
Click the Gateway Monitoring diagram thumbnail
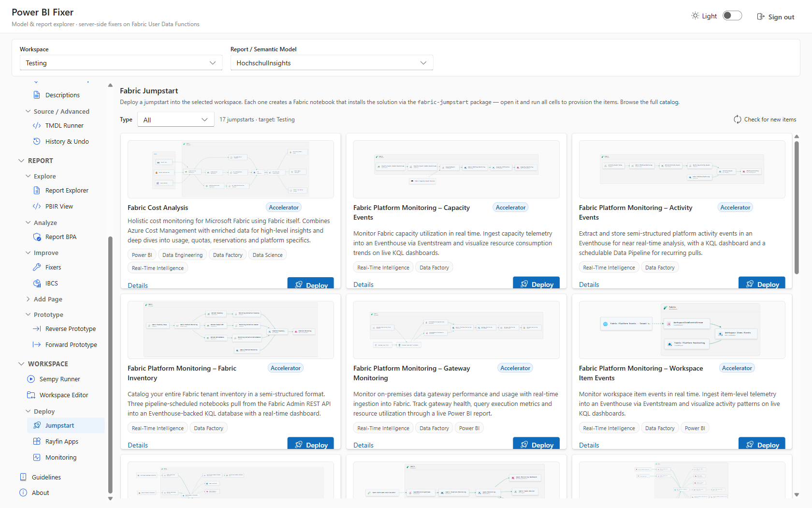[456, 330]
